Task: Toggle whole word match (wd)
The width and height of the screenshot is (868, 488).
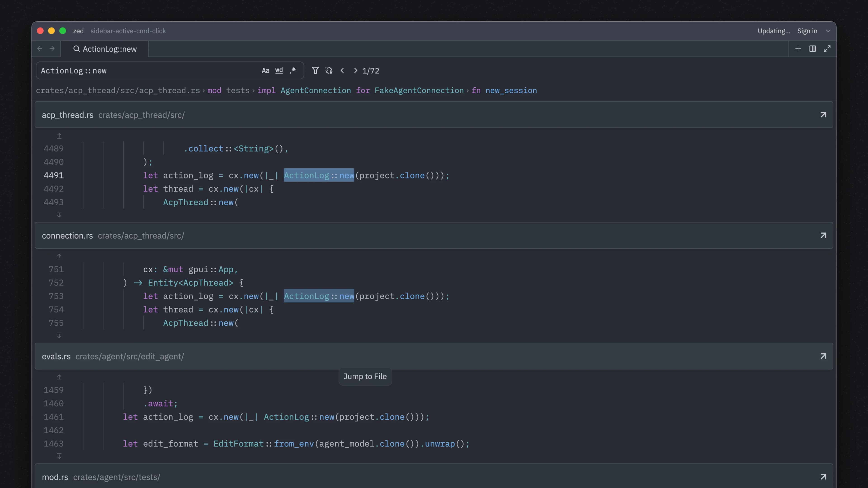Action: point(279,70)
